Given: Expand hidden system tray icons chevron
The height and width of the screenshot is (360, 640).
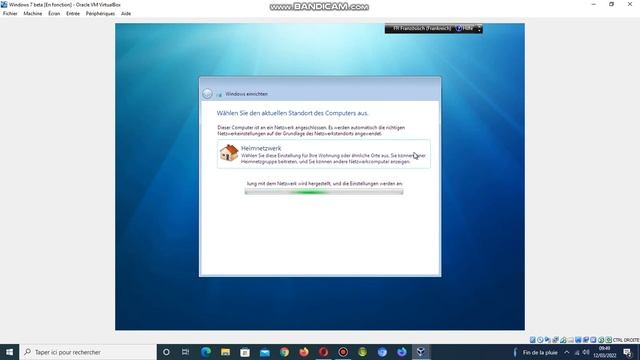Looking at the screenshot, I should pyautogui.click(x=567, y=352).
